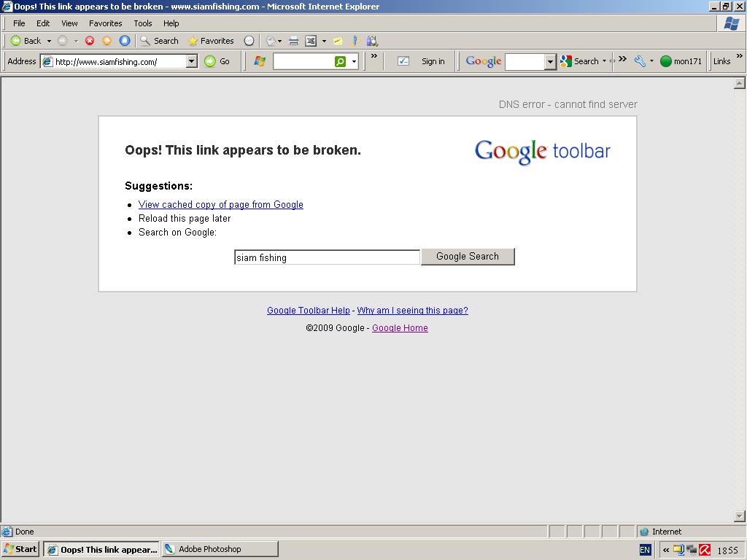Click green magnifier Live Search button
Screen dimensions: 747x560
tap(340, 61)
